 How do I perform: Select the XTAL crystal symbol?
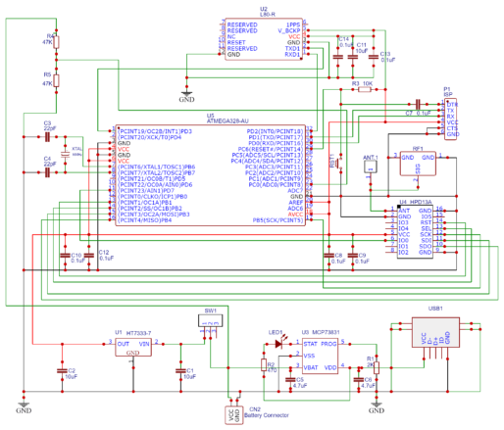pos(66,155)
